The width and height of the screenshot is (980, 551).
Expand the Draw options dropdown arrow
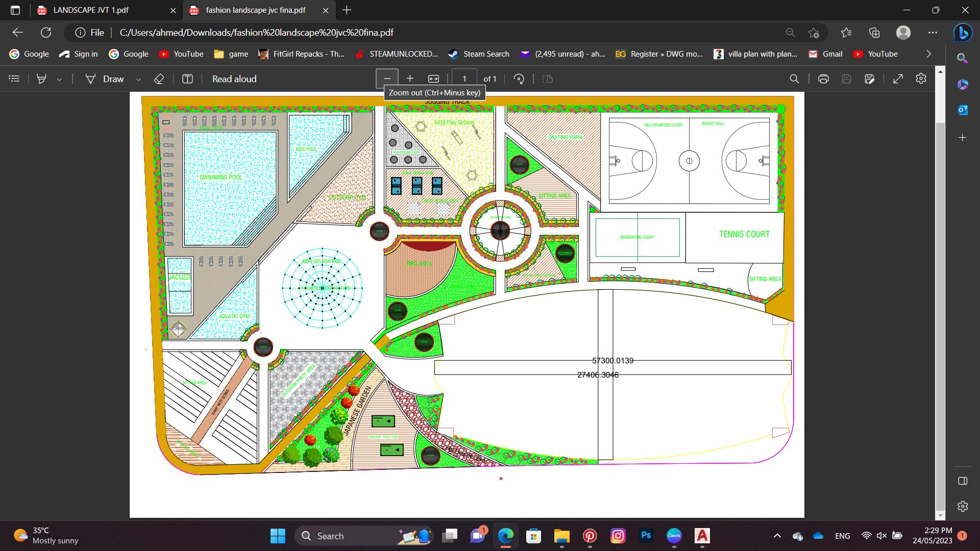[x=138, y=79]
